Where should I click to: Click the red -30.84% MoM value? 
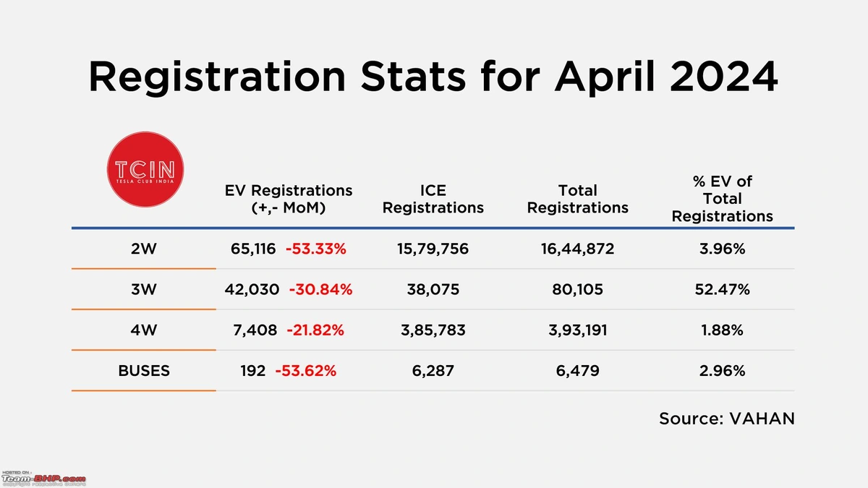point(320,290)
